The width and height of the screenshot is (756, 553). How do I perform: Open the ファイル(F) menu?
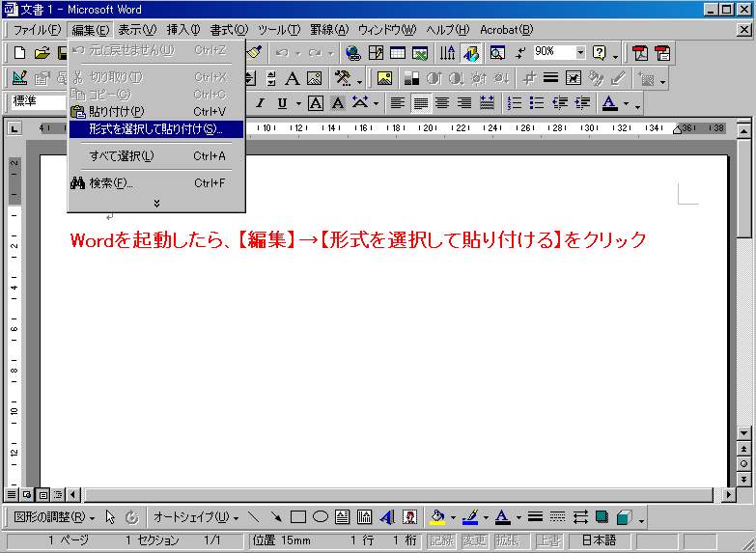pyautogui.click(x=37, y=30)
